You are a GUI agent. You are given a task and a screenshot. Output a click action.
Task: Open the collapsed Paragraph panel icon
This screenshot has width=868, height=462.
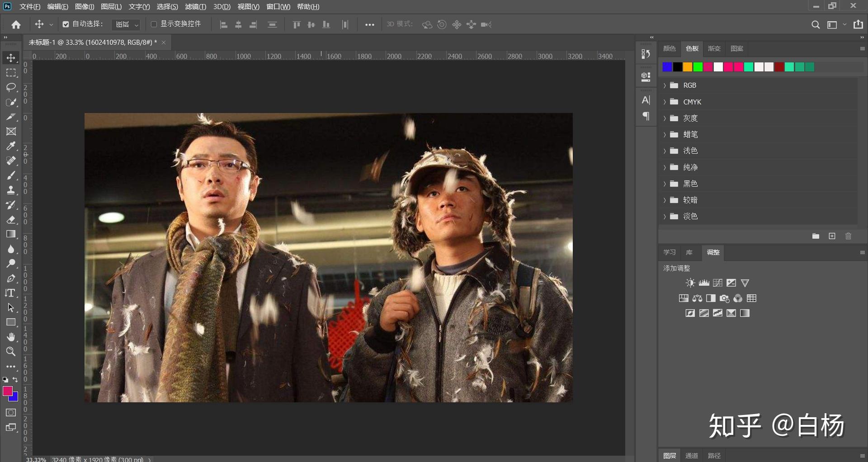click(x=646, y=116)
